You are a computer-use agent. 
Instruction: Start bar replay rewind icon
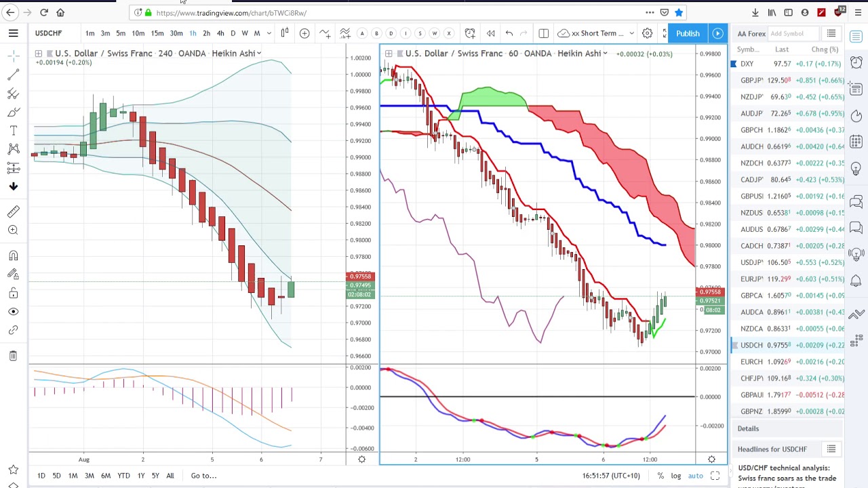(x=490, y=33)
